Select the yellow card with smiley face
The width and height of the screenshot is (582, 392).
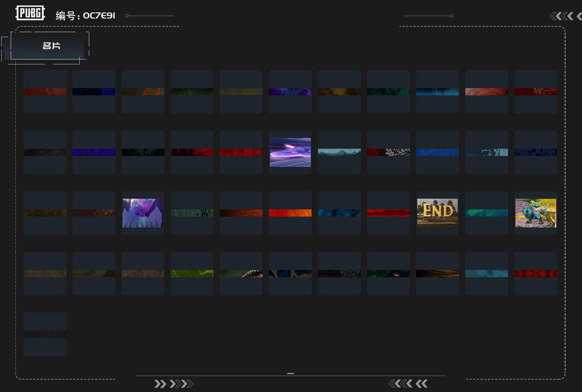[339, 92]
